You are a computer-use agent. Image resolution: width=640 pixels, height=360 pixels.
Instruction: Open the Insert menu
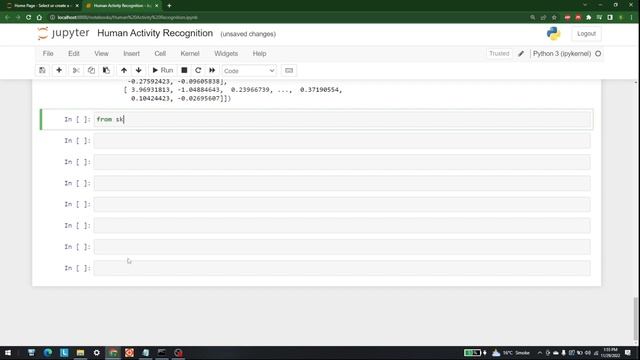coord(131,53)
